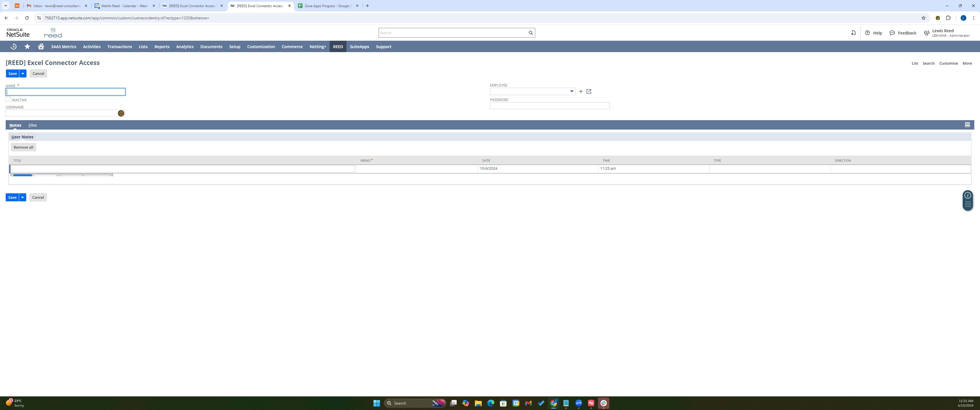
Task: Expand the Employee dropdown
Action: click(x=571, y=91)
